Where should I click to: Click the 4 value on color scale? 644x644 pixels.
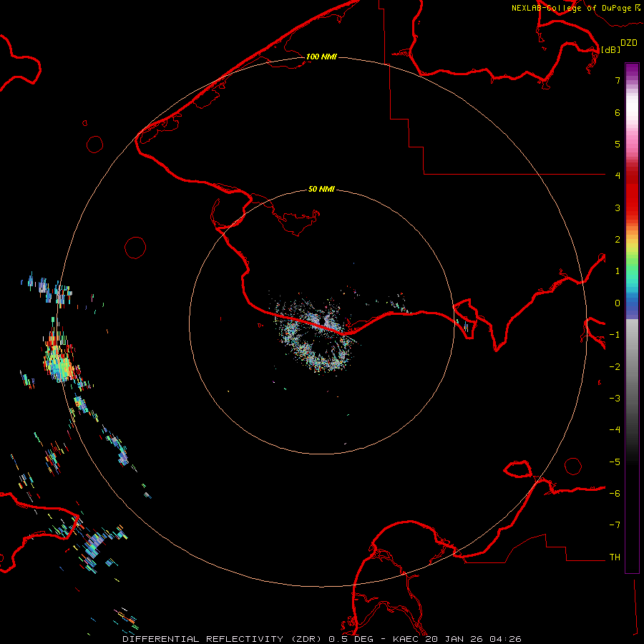tap(618, 175)
